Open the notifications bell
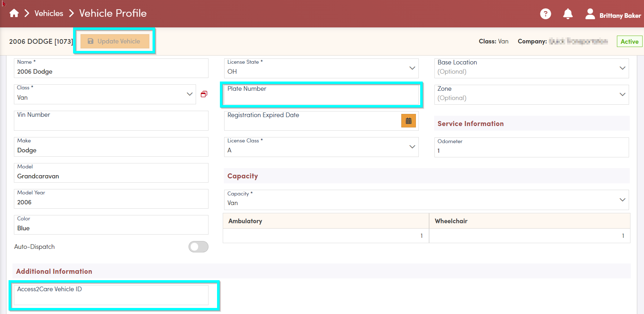 (568, 14)
